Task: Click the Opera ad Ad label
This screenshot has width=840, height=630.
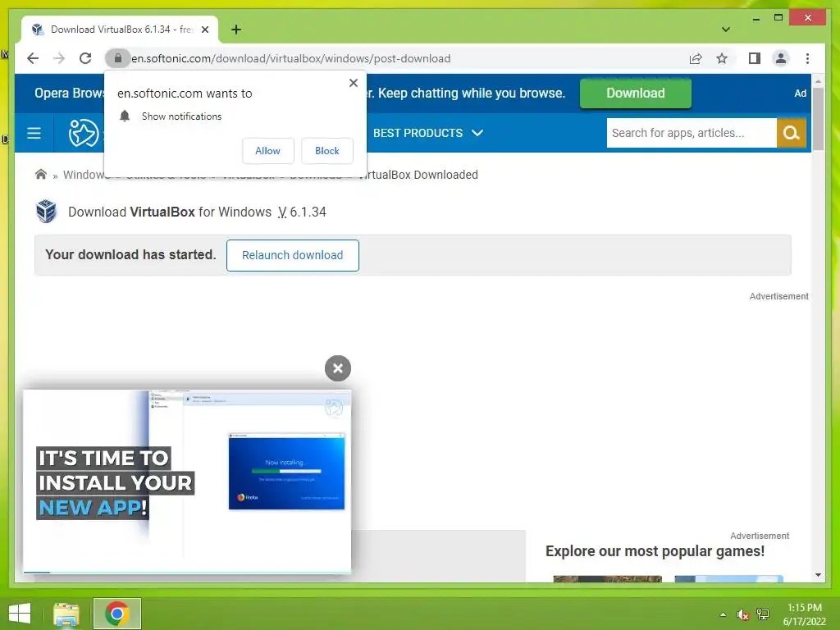Action: (800, 94)
